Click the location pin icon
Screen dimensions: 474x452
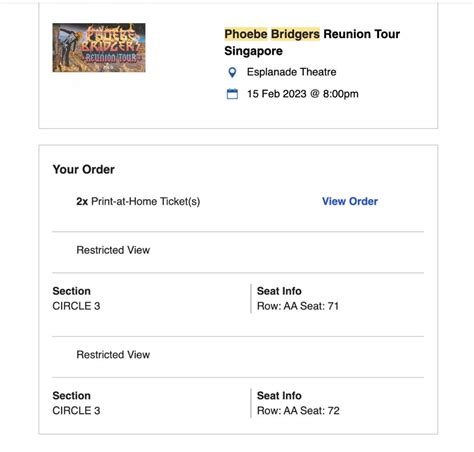tap(232, 72)
